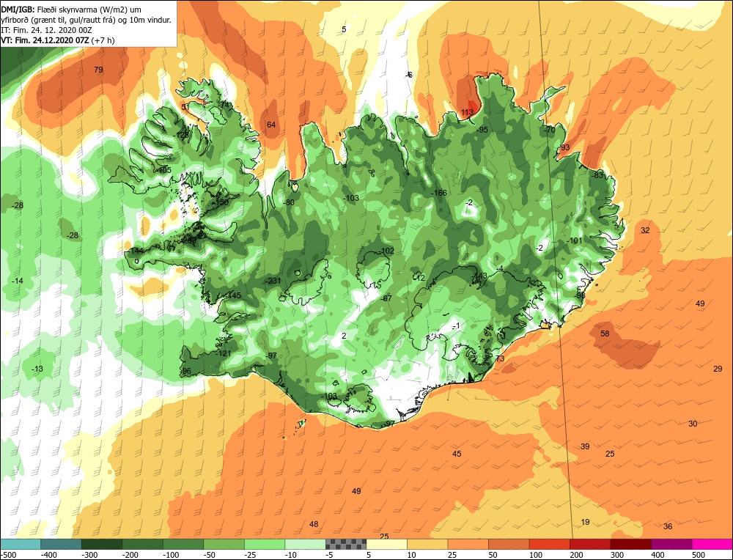Click the map value '-95'
The image size is (733, 560).
pos(482,130)
